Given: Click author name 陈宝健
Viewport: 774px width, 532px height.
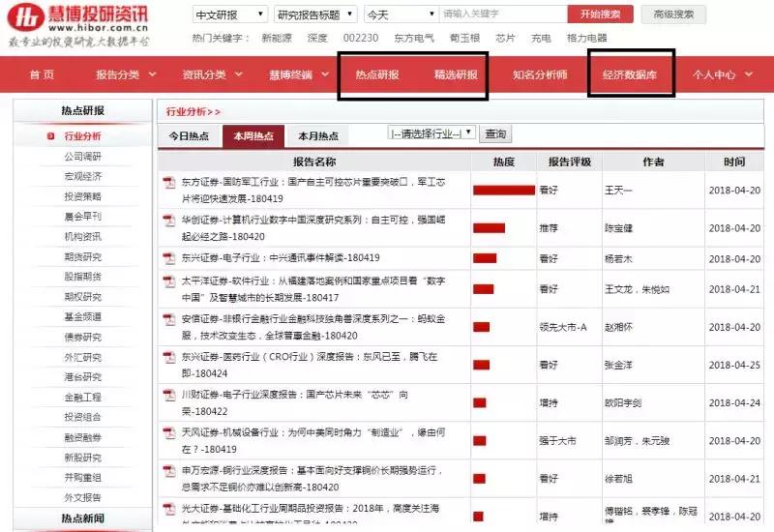Looking at the screenshot, I should coord(618,228).
